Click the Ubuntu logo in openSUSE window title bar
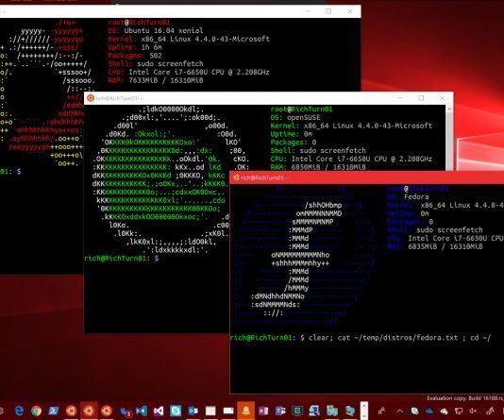504x420 pixels. (91, 98)
